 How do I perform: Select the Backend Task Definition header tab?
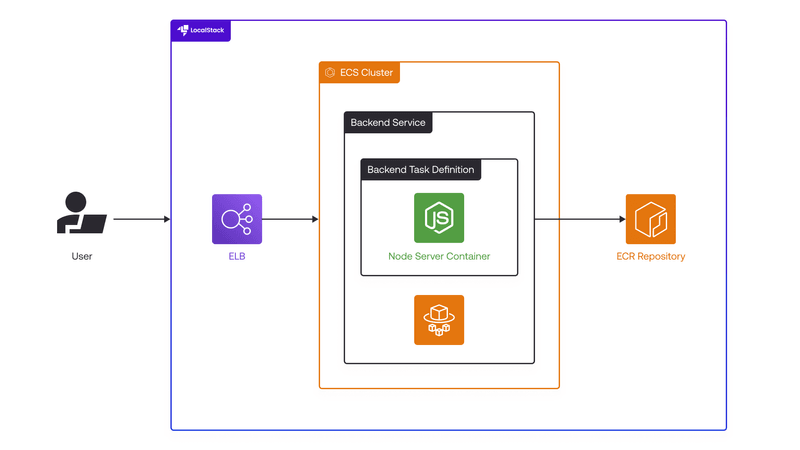(420, 170)
